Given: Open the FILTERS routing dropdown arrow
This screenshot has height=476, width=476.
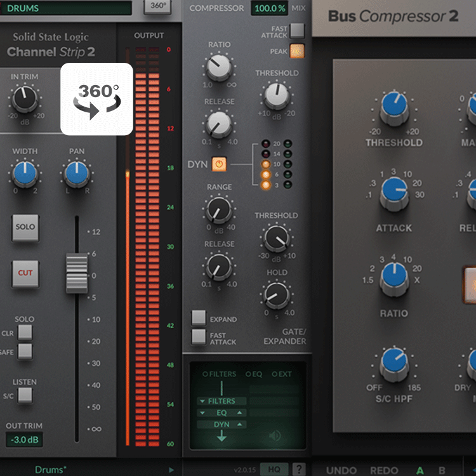Looking at the screenshot, I should tap(202, 401).
